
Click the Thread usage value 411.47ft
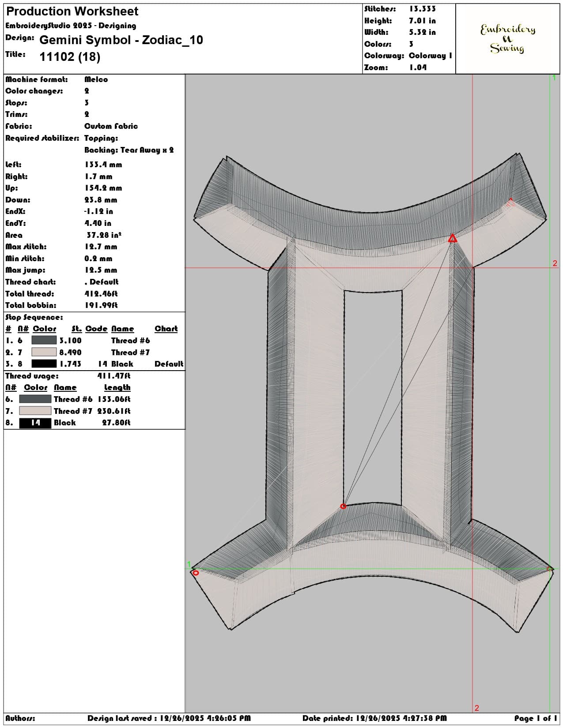tap(114, 376)
